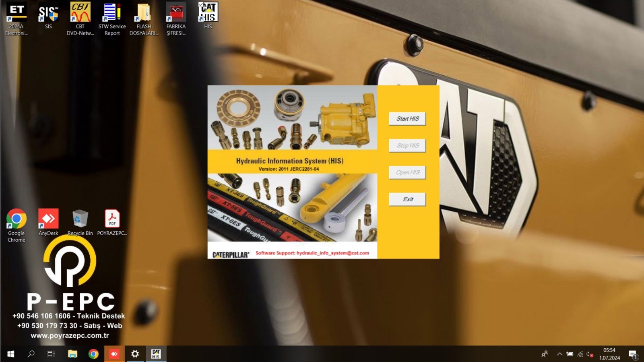Select the Google Chrome desktop icon
The image size is (644, 362).
click(17, 225)
